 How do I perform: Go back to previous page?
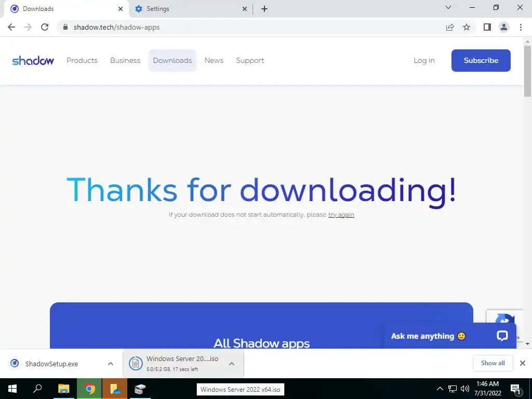click(11, 27)
